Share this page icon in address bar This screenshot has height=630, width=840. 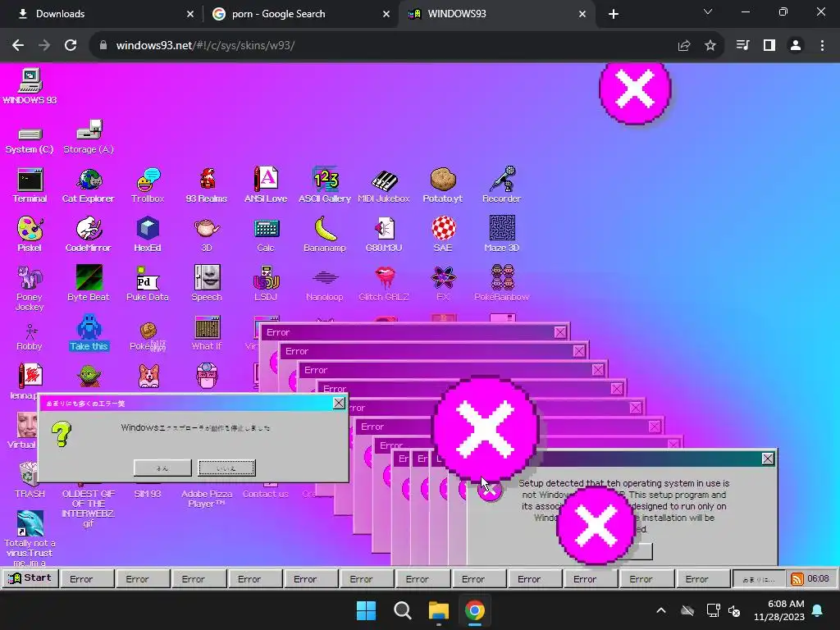click(684, 46)
